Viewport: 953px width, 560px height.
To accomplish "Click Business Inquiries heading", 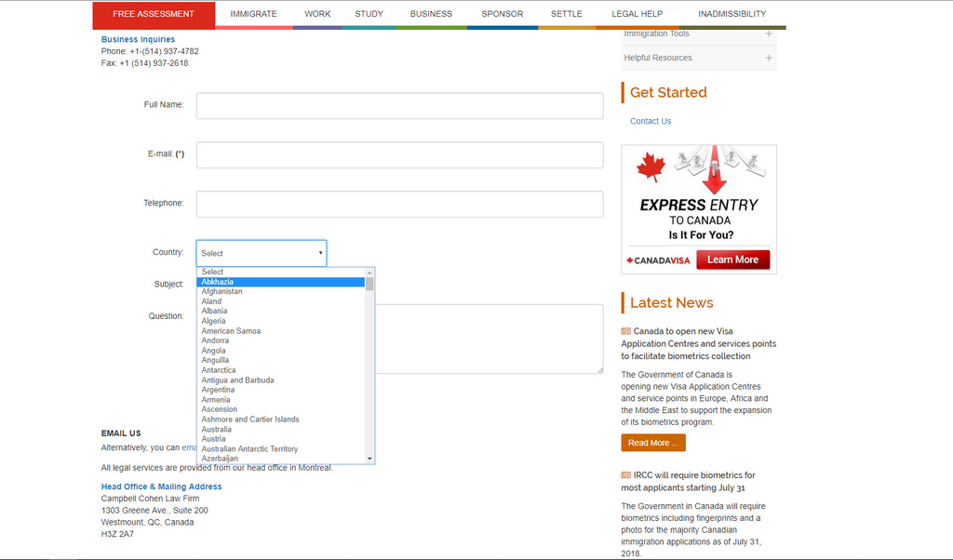I will point(138,39).
